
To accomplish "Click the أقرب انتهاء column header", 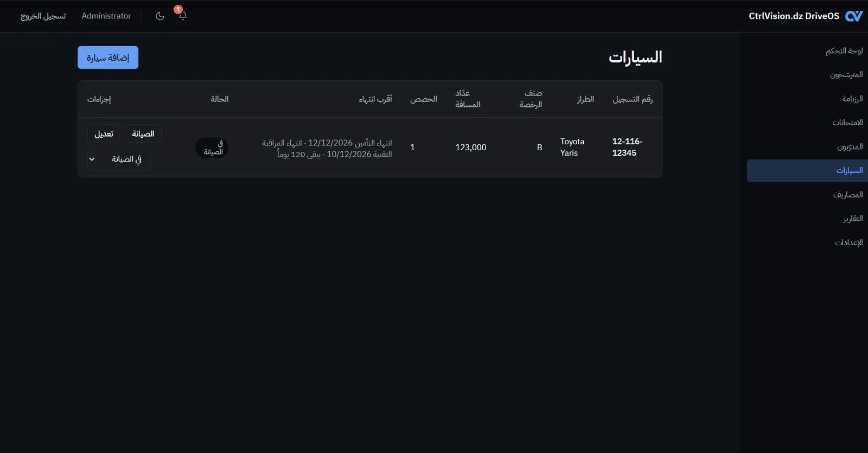I will [x=375, y=99].
